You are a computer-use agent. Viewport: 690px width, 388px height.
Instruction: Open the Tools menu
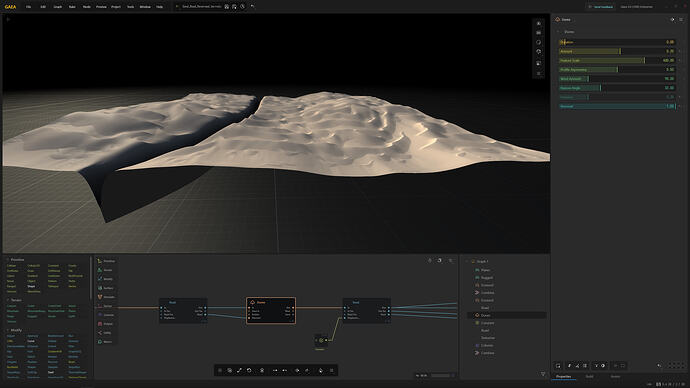[130, 7]
